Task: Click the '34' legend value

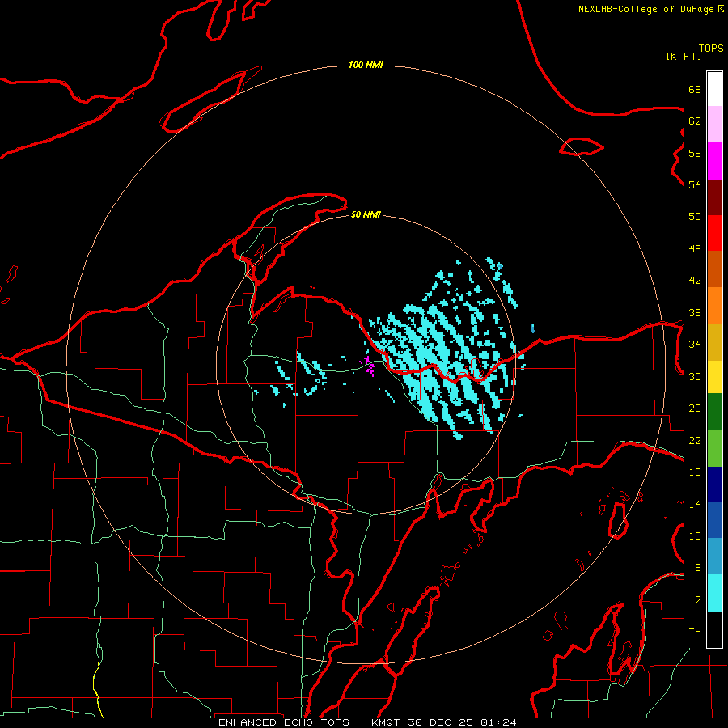Action: (x=695, y=344)
